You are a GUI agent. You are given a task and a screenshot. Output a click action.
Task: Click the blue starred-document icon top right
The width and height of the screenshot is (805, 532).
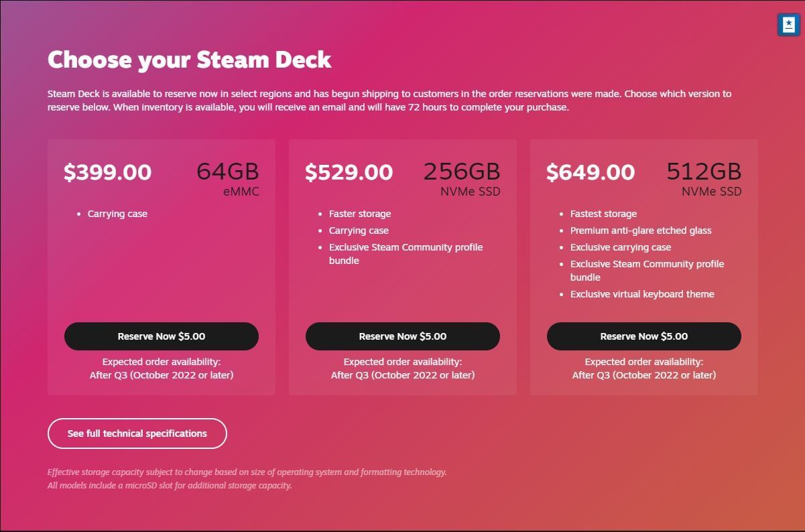tap(788, 24)
